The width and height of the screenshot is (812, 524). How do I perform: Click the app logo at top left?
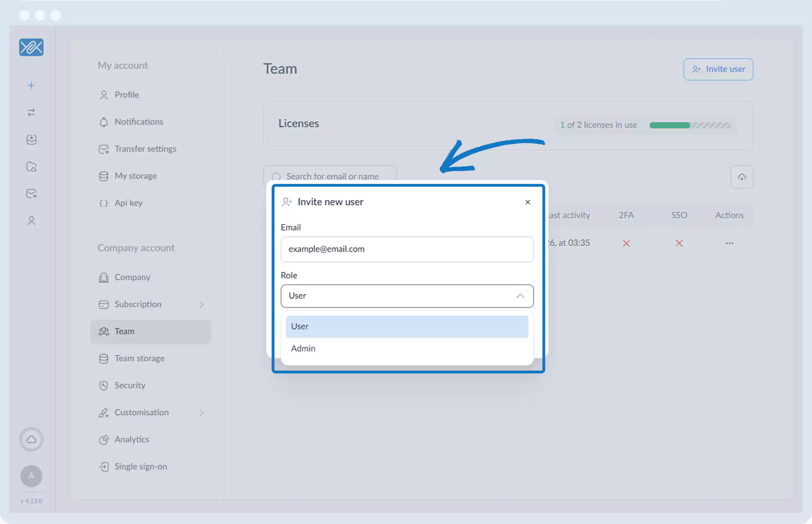tap(31, 47)
